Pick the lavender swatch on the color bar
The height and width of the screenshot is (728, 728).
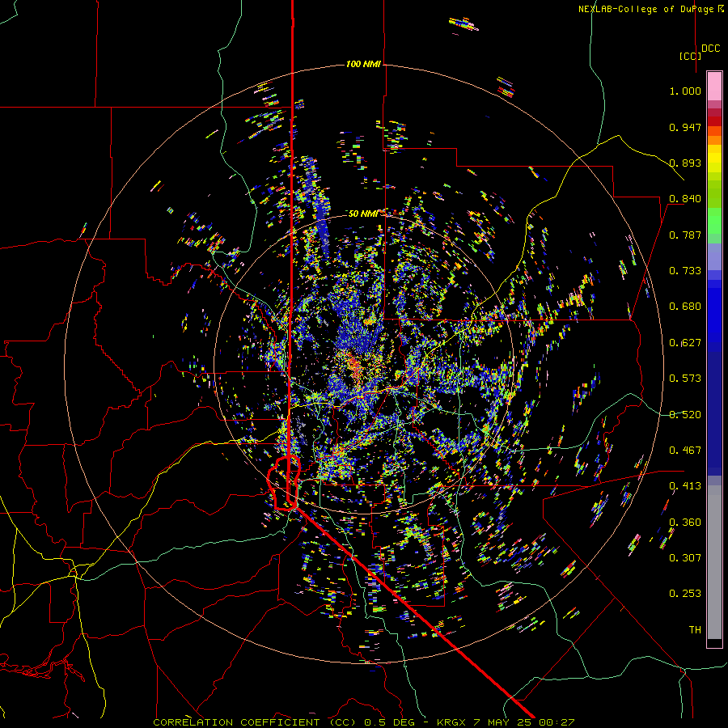point(714,257)
